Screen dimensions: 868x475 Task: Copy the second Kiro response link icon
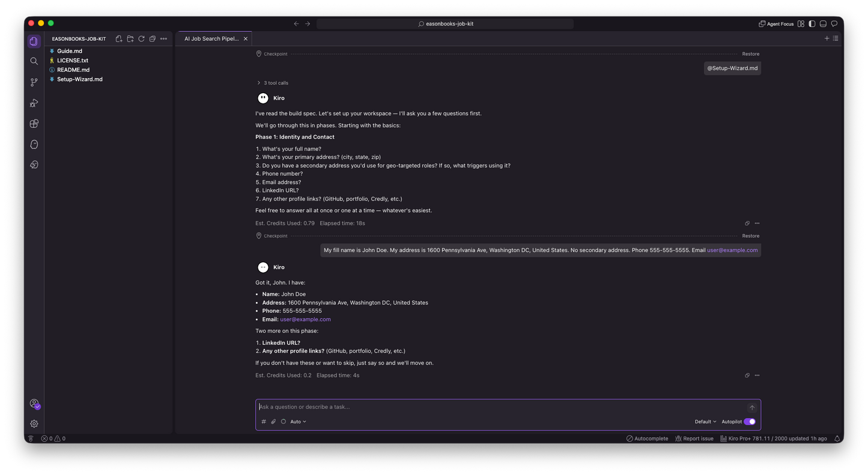coord(747,375)
